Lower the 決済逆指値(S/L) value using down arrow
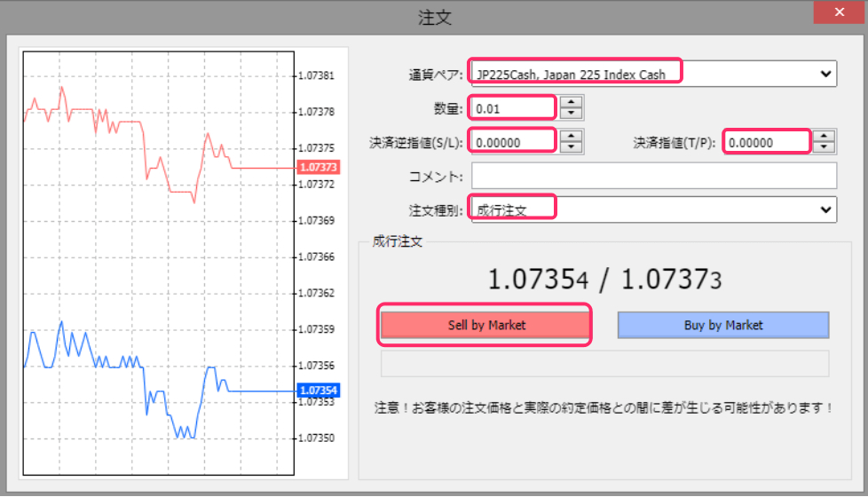 (572, 146)
